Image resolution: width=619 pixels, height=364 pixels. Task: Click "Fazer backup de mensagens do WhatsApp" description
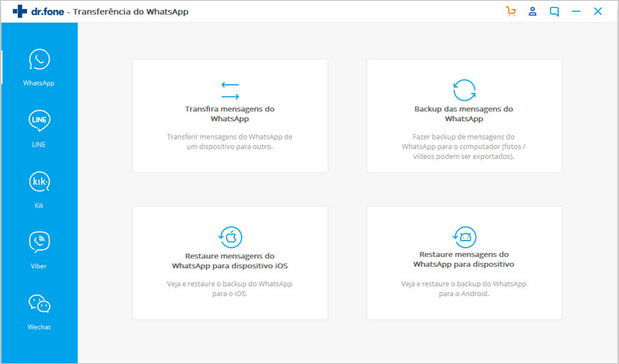pyautogui.click(x=464, y=147)
